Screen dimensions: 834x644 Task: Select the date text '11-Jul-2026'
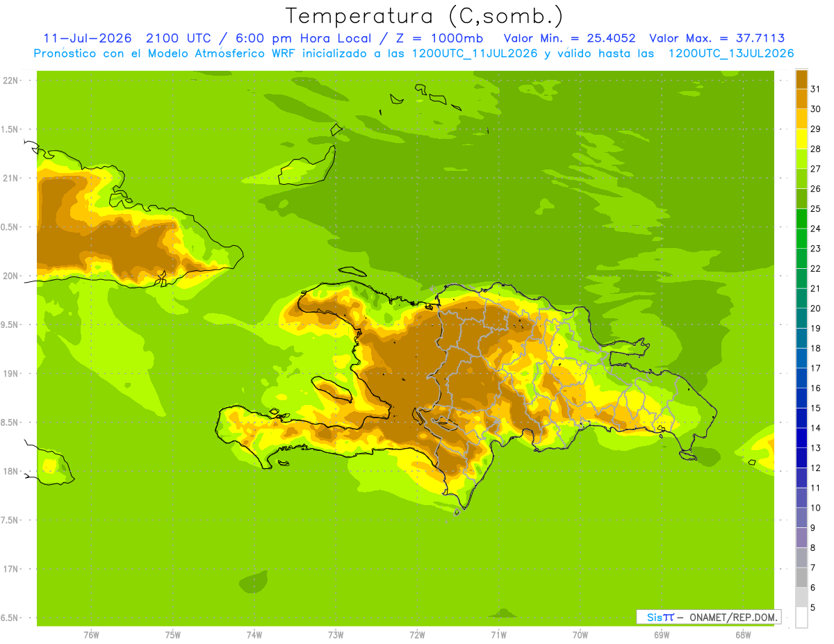tap(88, 38)
